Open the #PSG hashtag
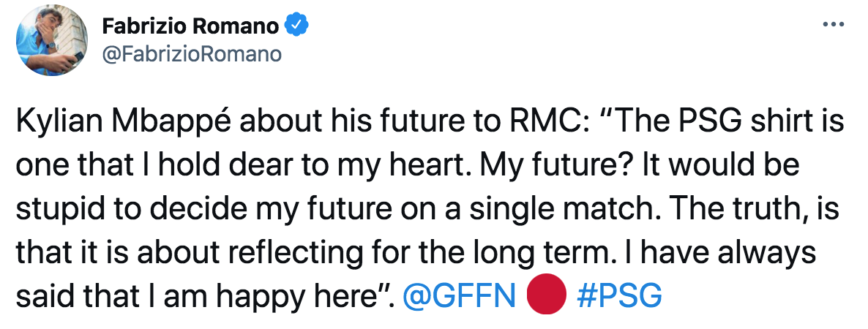Image resolution: width=868 pixels, height=329 pixels. click(619, 297)
